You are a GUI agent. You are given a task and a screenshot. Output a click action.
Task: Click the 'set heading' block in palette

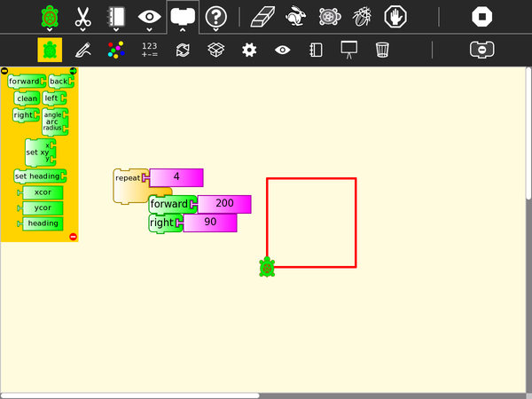tap(38, 176)
